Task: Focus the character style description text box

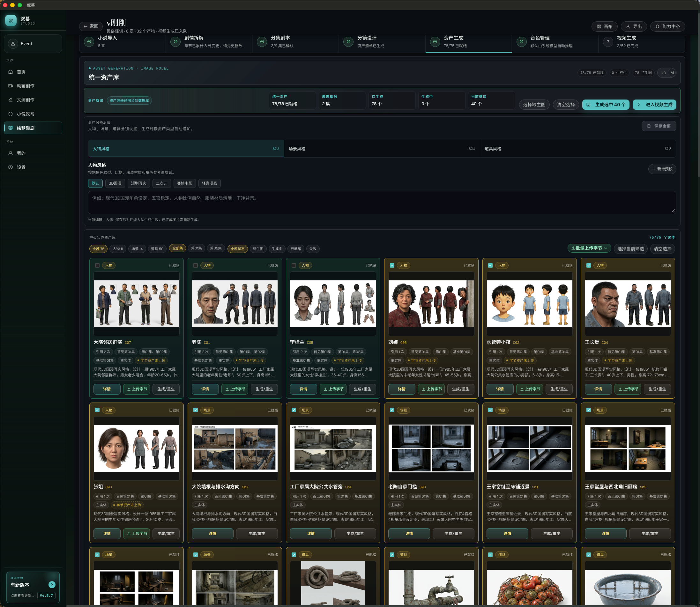Action: coord(382,203)
